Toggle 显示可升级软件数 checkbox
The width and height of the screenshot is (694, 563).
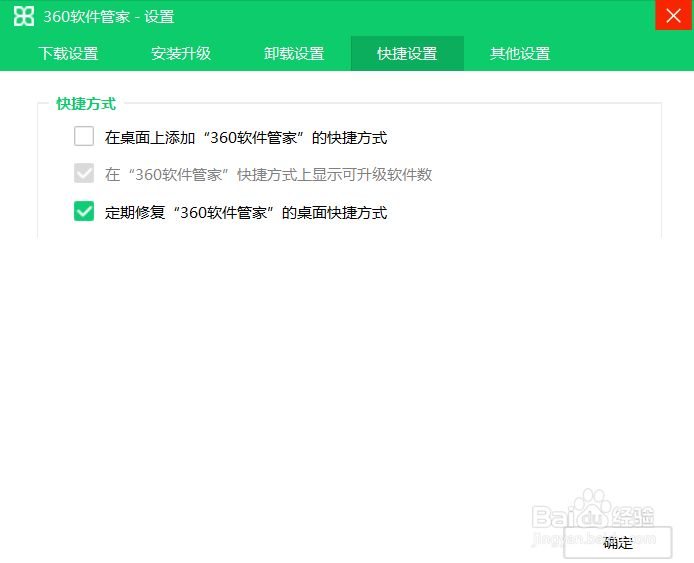pos(84,173)
